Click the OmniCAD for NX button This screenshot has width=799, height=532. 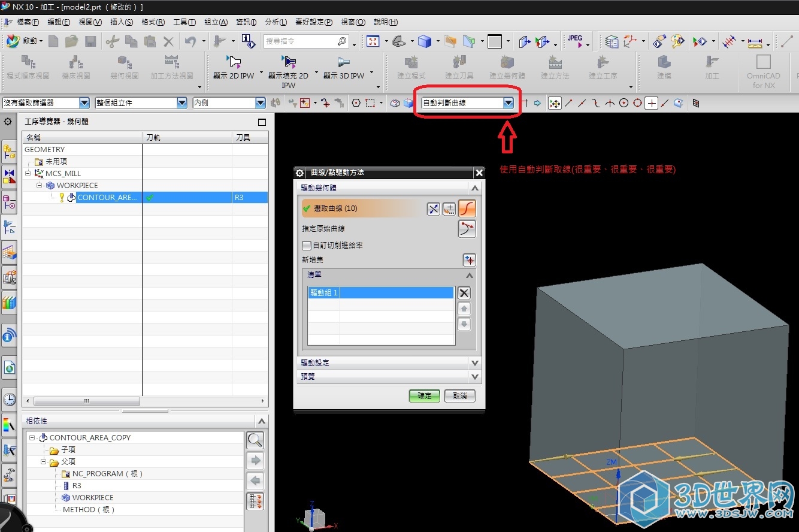[x=763, y=71]
